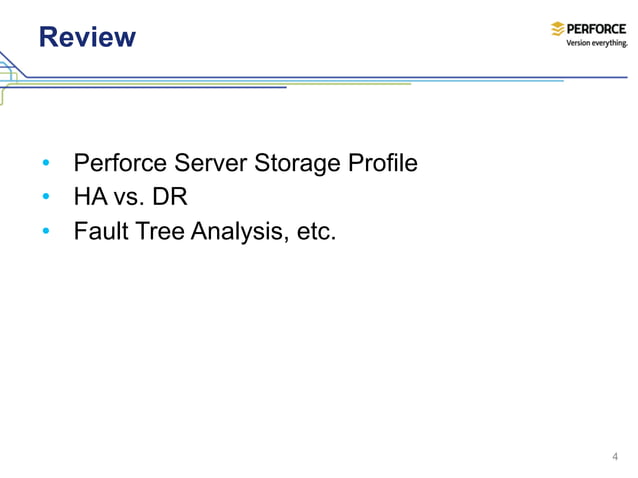Click the bullet dot before Fault Tree Analysis

point(45,233)
